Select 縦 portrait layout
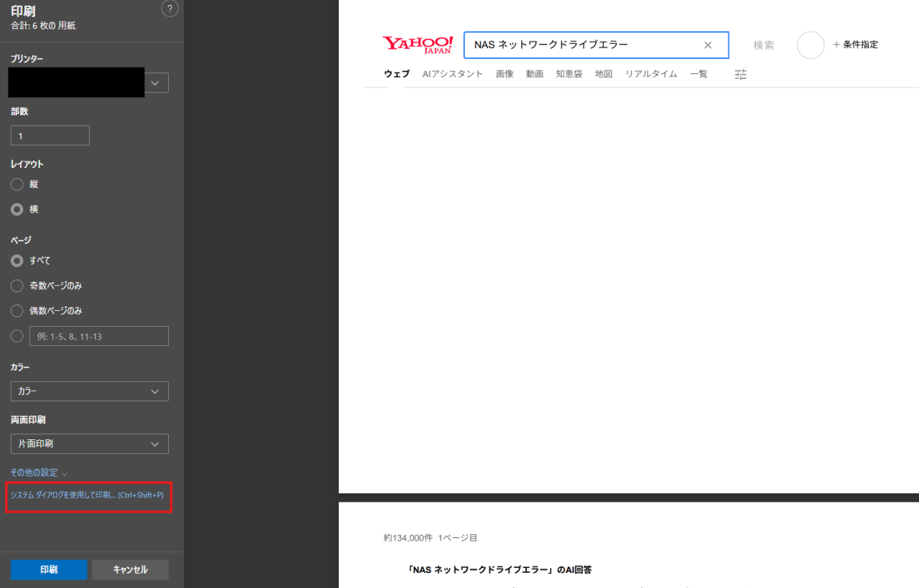This screenshot has width=919, height=588. coord(17,185)
